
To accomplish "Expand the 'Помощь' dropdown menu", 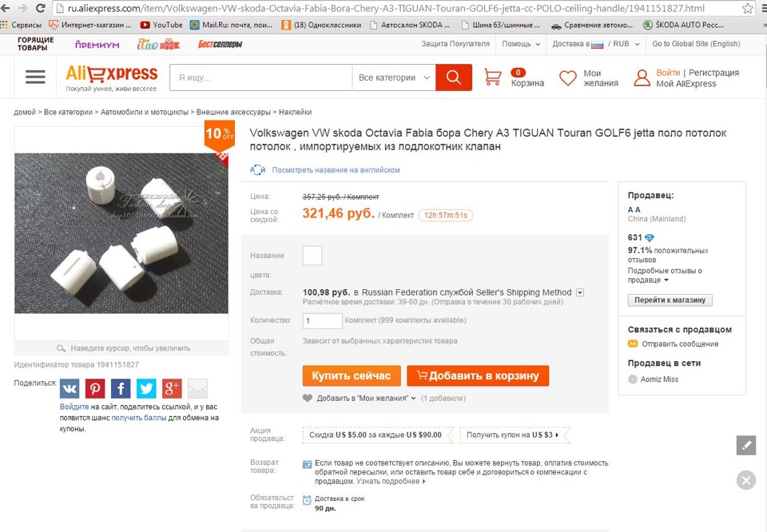I will [x=521, y=44].
